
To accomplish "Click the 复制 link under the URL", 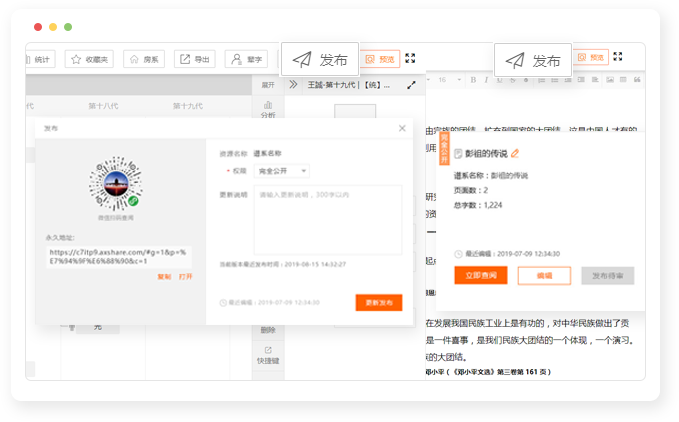I will pos(164,276).
